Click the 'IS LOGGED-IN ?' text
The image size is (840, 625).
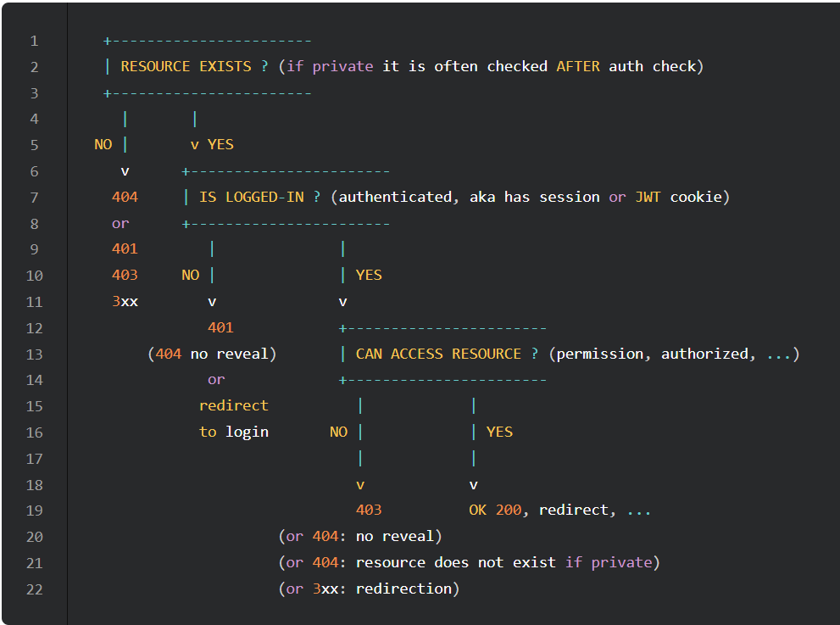(259, 197)
